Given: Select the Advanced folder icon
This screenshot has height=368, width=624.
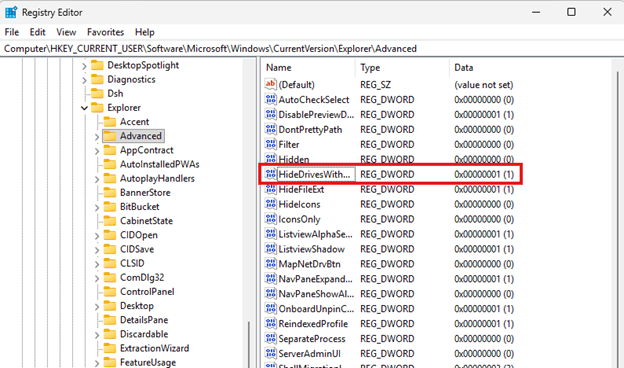Looking at the screenshot, I should (x=110, y=136).
